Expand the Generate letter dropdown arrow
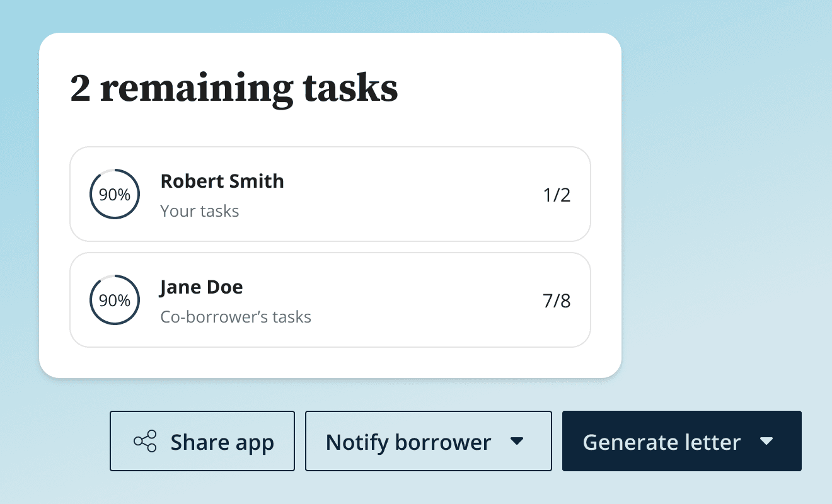Screen dimensions: 832x504 (x=767, y=441)
